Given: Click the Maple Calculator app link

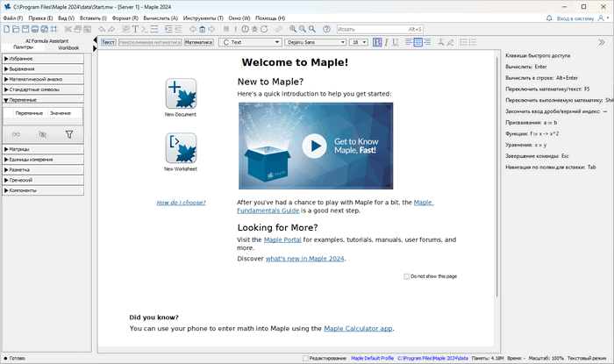Looking at the screenshot, I should click(x=358, y=328).
